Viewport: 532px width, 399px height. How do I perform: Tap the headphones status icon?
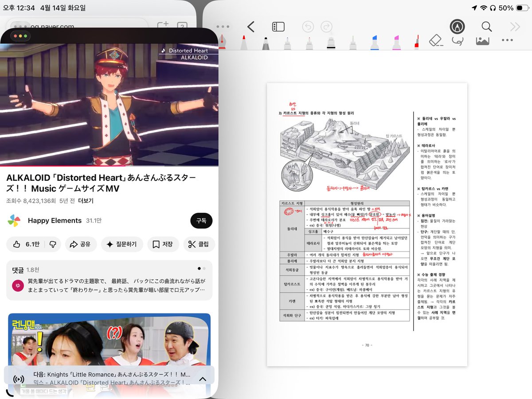[493, 8]
